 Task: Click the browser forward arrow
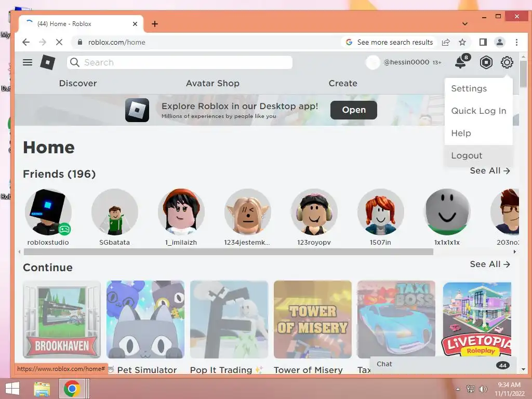pyautogui.click(x=43, y=42)
